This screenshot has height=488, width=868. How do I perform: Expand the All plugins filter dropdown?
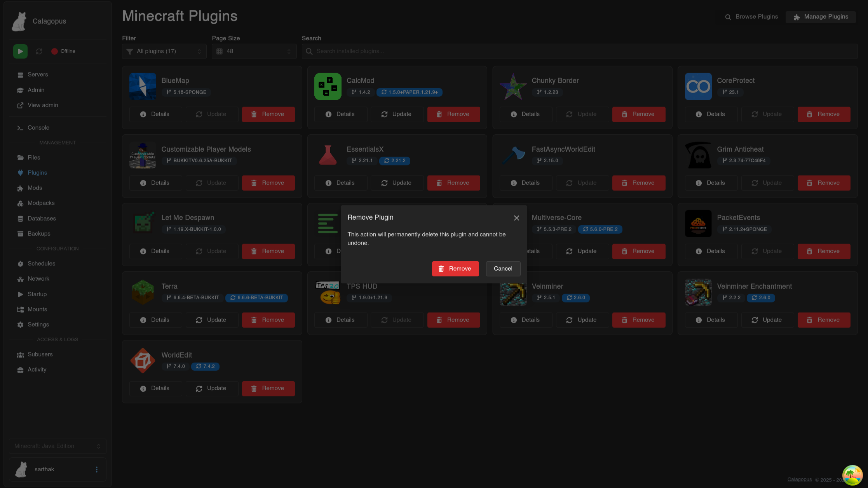coord(164,51)
